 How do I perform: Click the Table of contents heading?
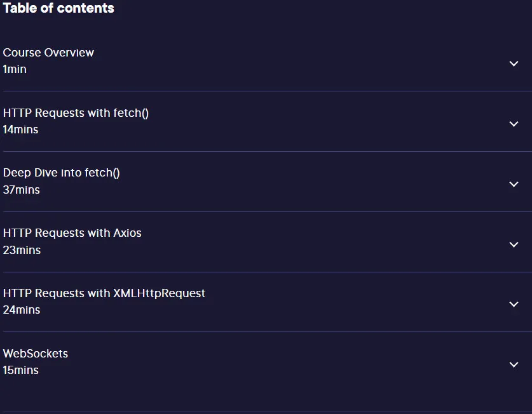coord(58,8)
